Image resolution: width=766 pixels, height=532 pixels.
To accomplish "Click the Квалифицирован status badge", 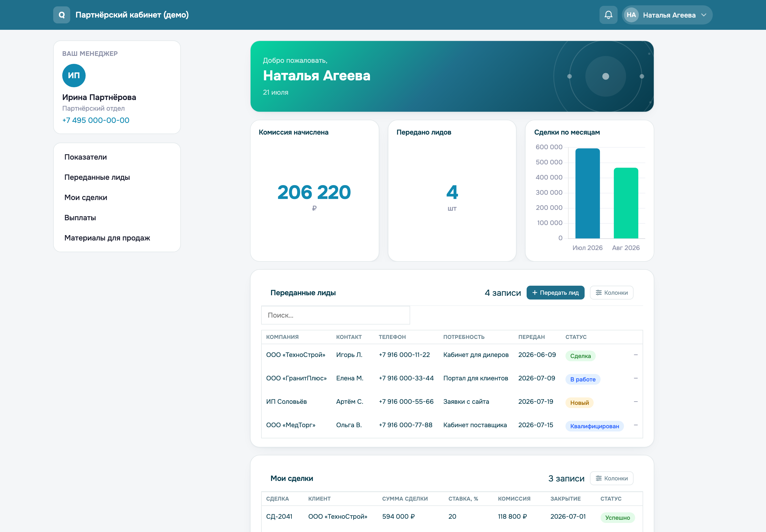I will point(594,426).
